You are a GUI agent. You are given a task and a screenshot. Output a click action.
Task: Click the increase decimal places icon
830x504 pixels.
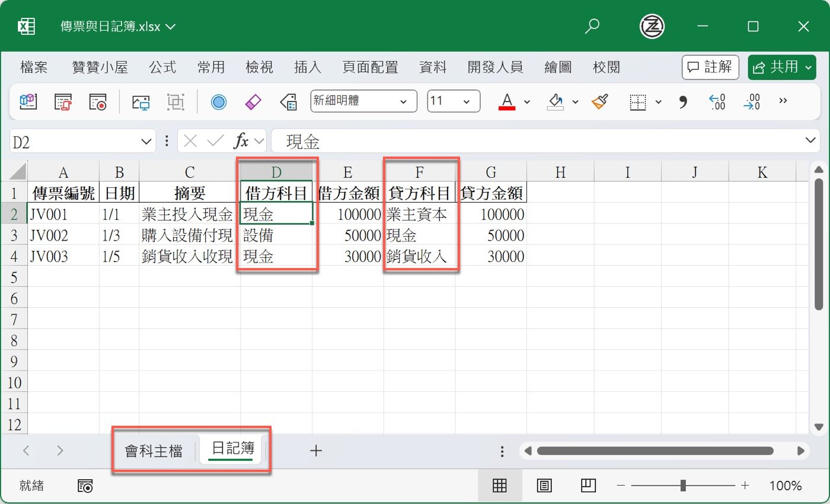(717, 101)
